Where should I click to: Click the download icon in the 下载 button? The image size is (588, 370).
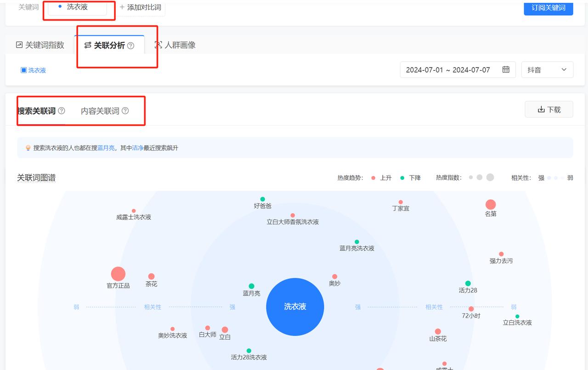tap(541, 109)
